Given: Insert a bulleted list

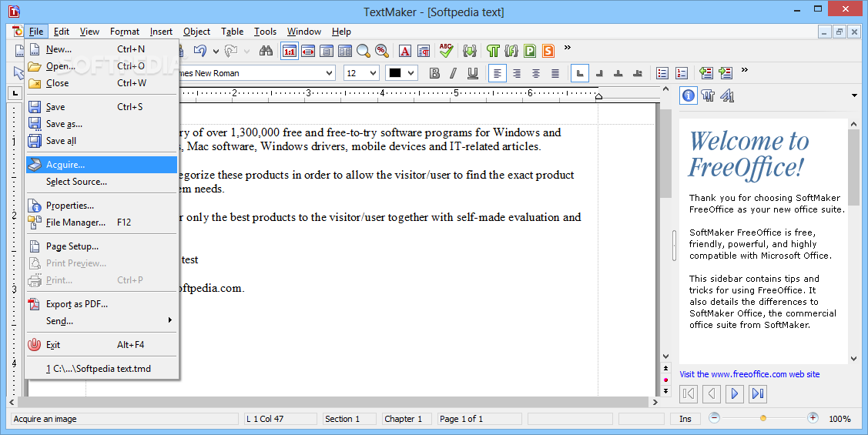Looking at the screenshot, I should (x=662, y=73).
